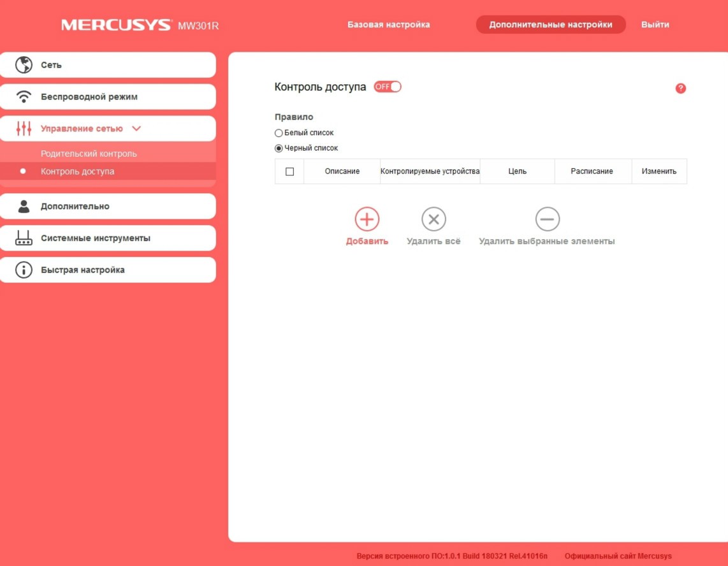This screenshot has height=566, width=728.
Task: Click the minus icon to delete selected
Action: click(x=547, y=219)
